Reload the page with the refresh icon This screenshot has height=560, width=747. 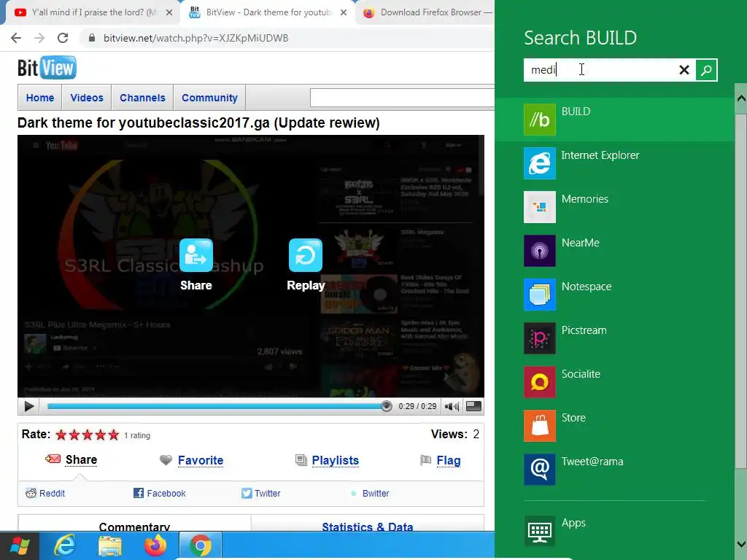[63, 38]
